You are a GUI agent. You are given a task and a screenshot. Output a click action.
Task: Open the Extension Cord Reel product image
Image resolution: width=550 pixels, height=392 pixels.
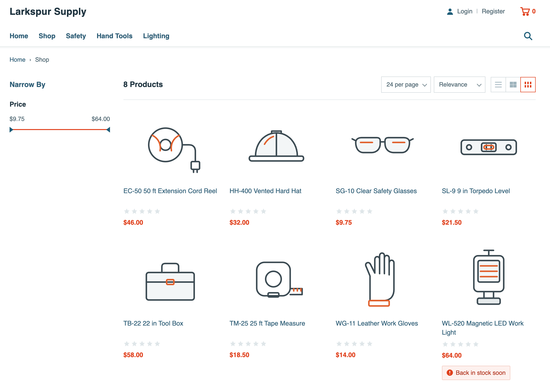click(x=174, y=150)
